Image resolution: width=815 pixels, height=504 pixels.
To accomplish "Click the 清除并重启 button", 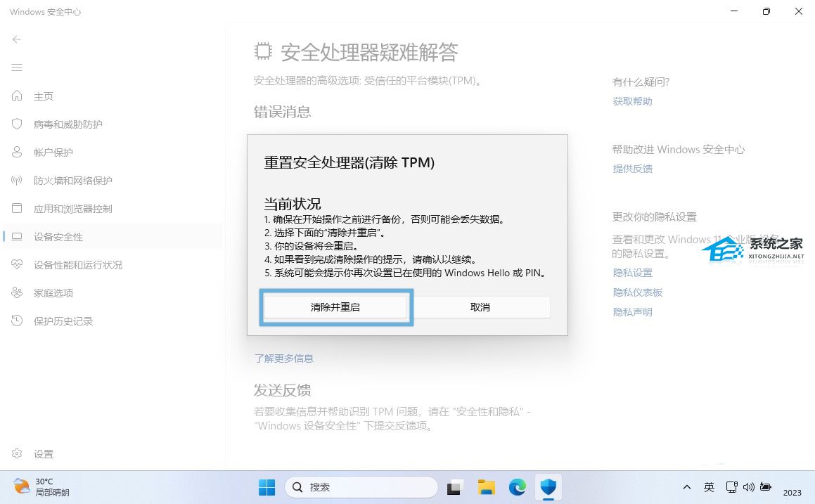I will [x=336, y=306].
